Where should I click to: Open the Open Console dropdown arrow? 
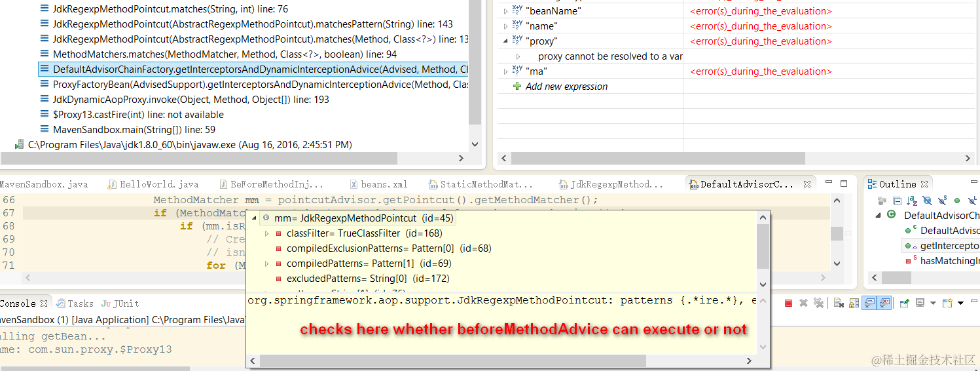(x=960, y=303)
